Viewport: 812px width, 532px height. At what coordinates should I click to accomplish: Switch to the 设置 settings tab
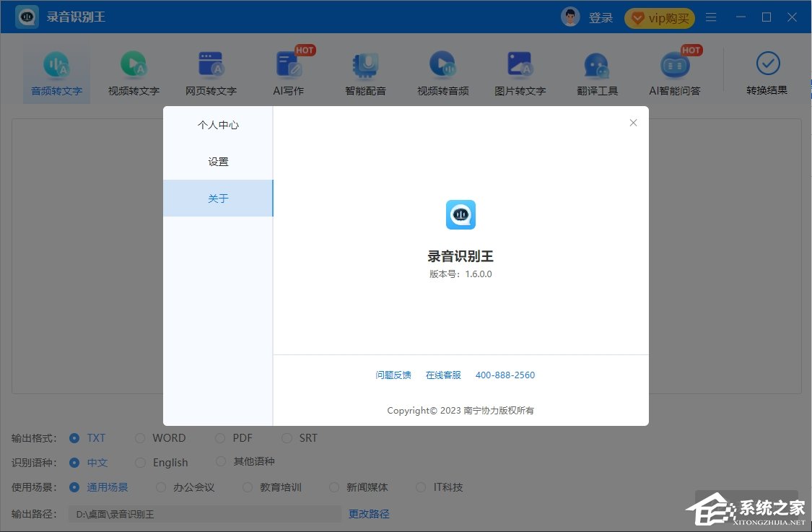click(218, 162)
